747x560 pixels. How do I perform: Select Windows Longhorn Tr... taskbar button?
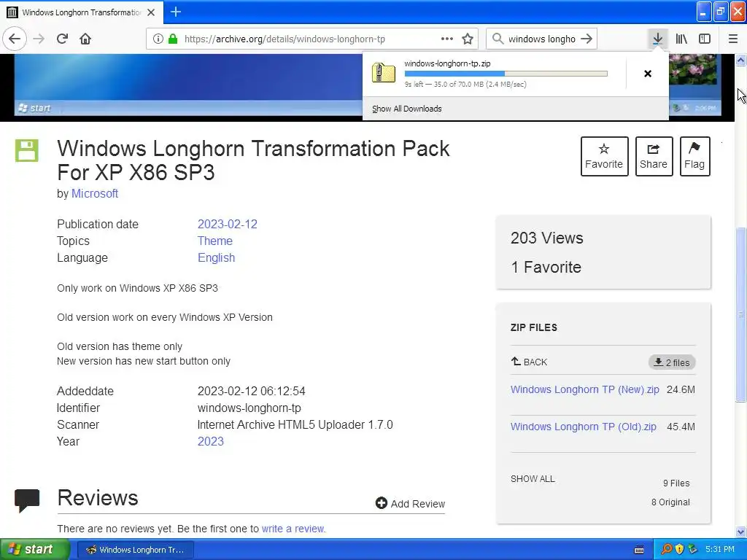pos(135,550)
